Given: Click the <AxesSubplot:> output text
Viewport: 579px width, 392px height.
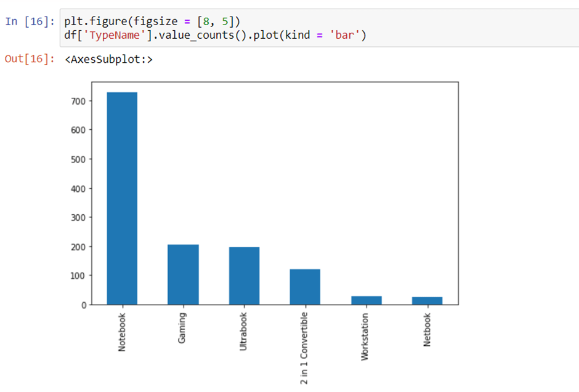Looking at the screenshot, I should [108, 59].
